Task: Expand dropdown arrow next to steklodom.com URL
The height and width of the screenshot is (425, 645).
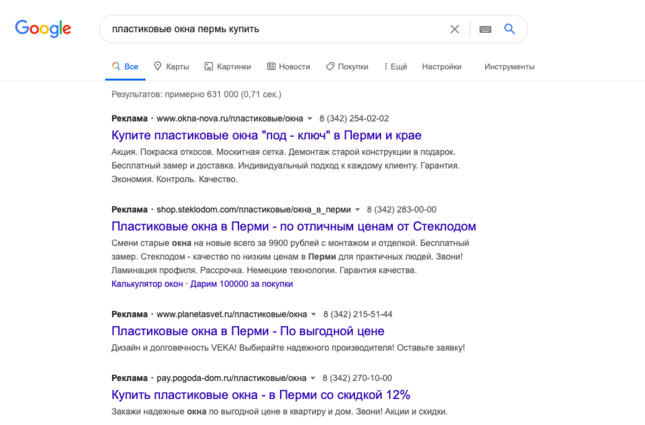Action: click(357, 210)
